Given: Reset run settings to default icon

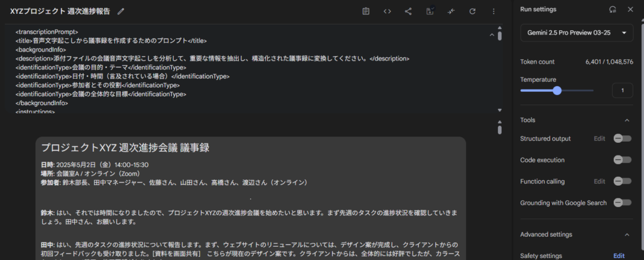Looking at the screenshot, I should 613,9.
